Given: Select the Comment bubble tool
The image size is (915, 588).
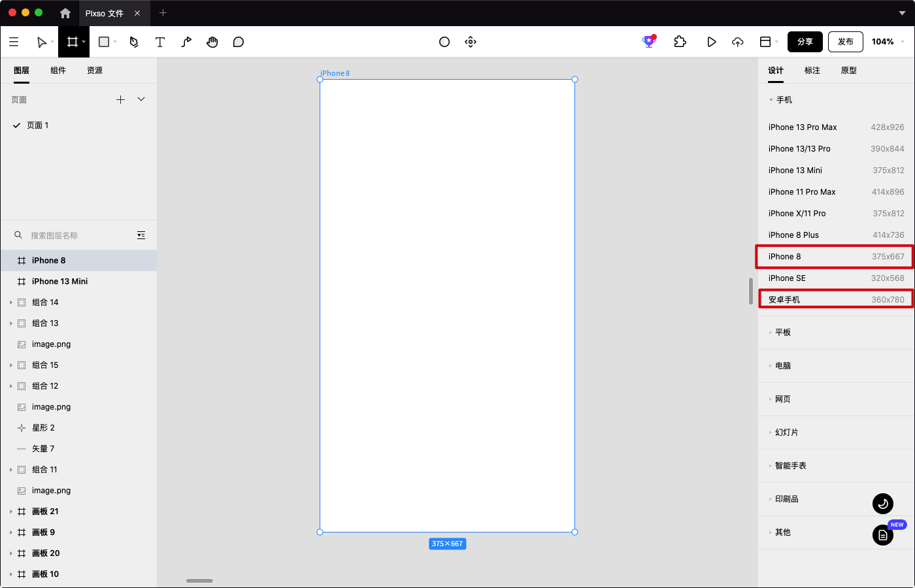Looking at the screenshot, I should (239, 42).
